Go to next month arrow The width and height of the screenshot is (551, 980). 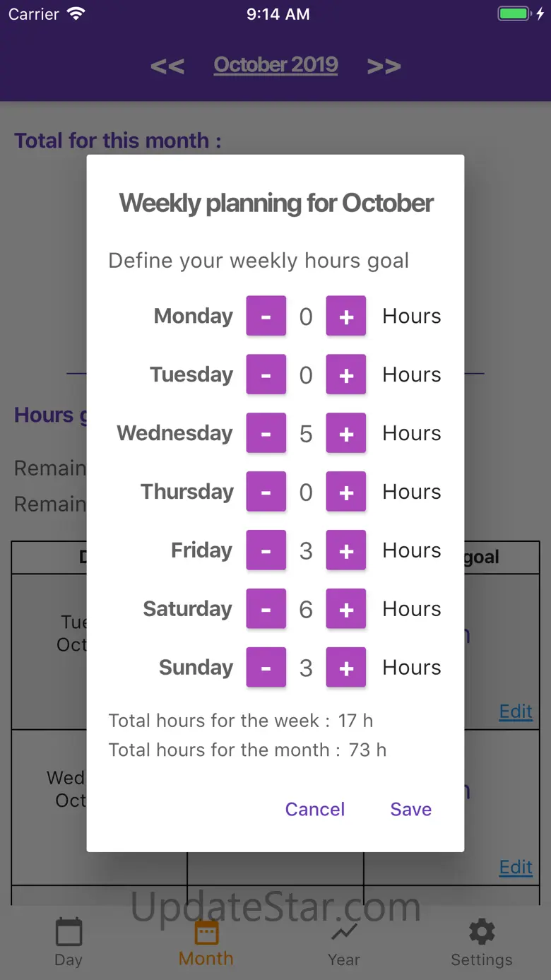tap(384, 66)
